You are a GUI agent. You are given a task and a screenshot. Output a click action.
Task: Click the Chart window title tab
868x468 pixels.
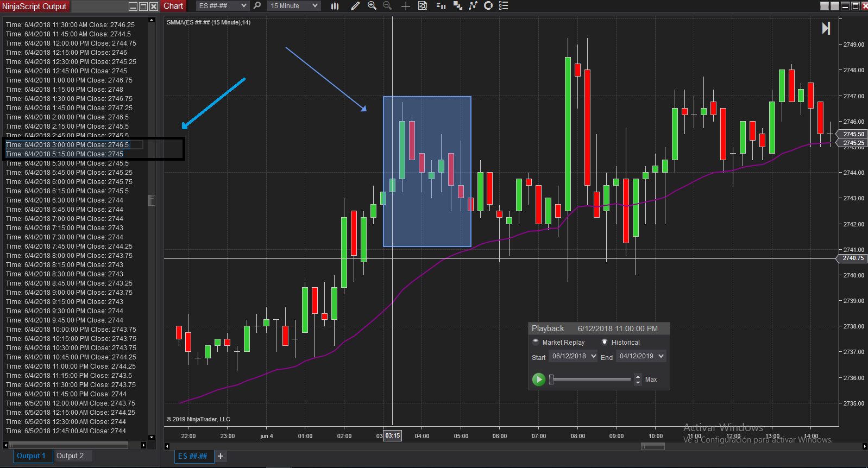click(173, 6)
